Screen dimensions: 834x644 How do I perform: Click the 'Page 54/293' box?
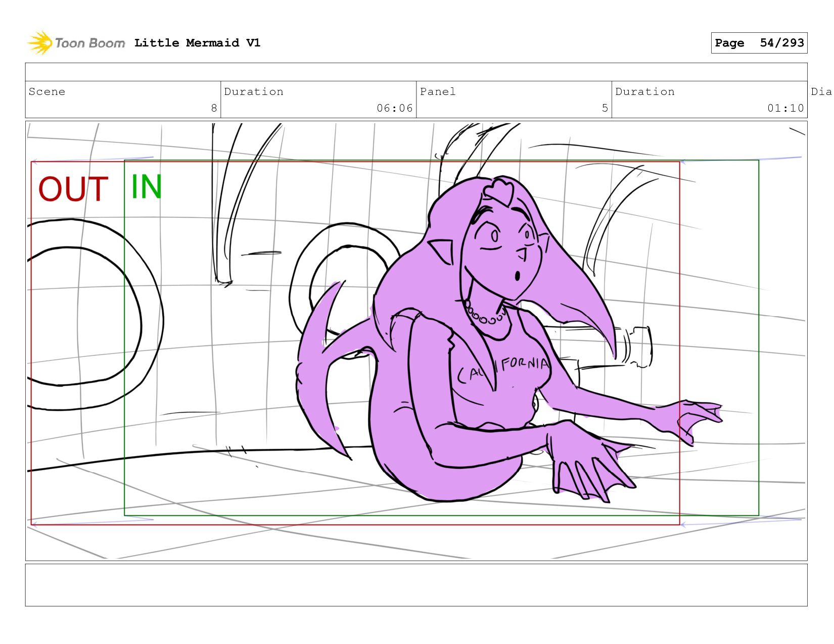click(759, 43)
